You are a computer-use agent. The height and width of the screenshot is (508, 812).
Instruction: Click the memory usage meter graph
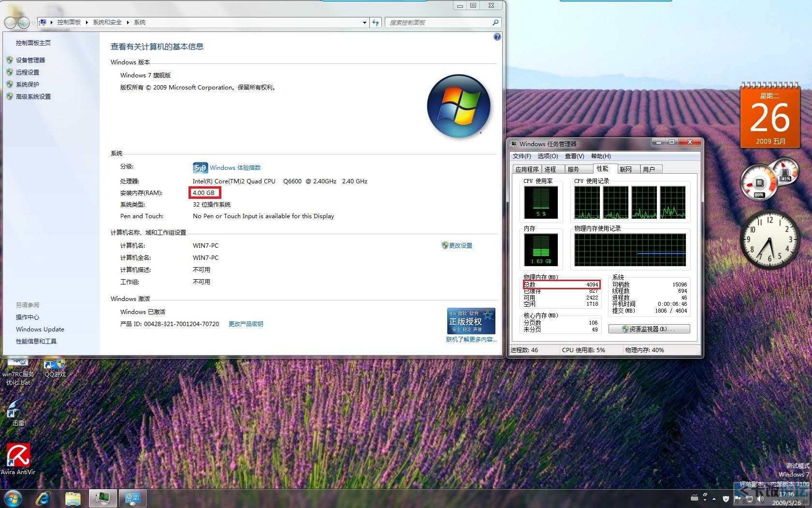(541, 250)
